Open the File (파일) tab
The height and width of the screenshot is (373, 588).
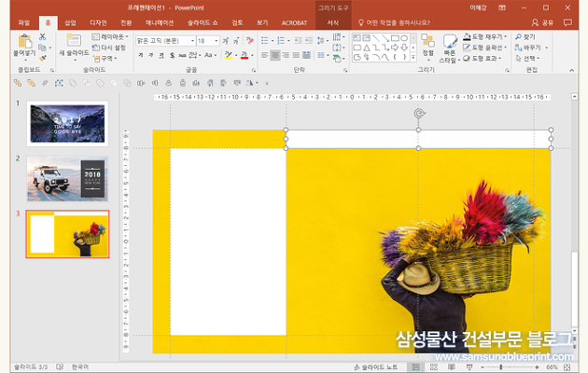23,22
